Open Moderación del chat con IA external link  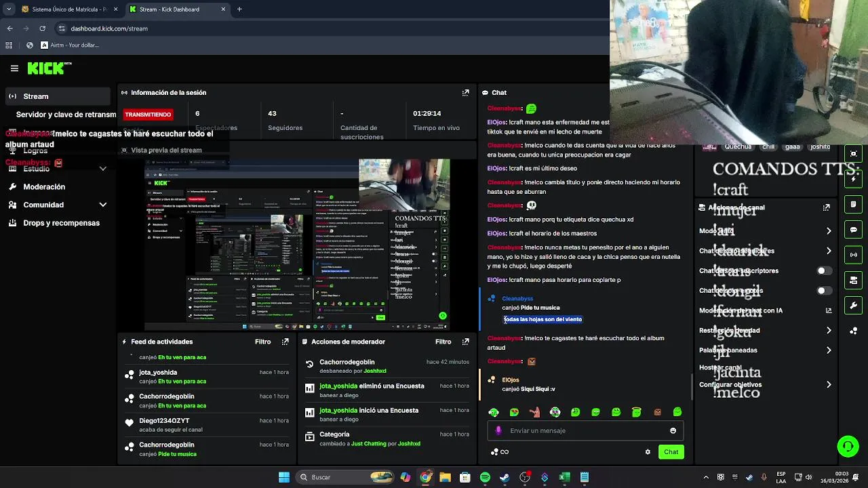[829, 310]
